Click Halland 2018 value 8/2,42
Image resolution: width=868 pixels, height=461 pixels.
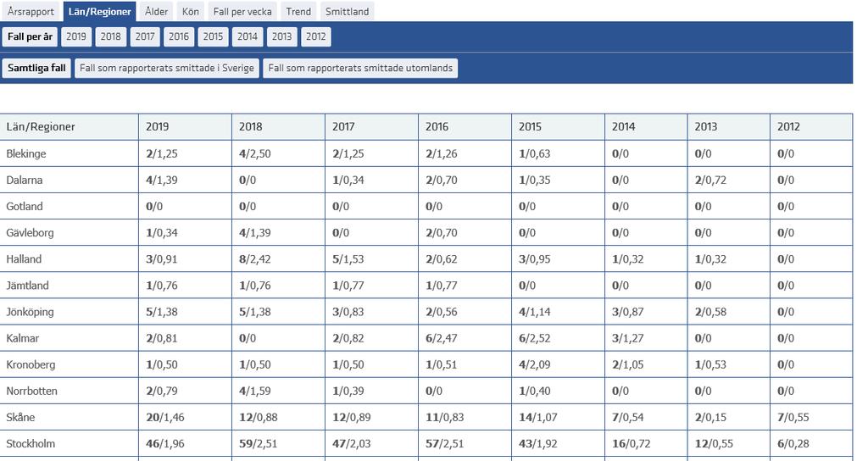[255, 259]
